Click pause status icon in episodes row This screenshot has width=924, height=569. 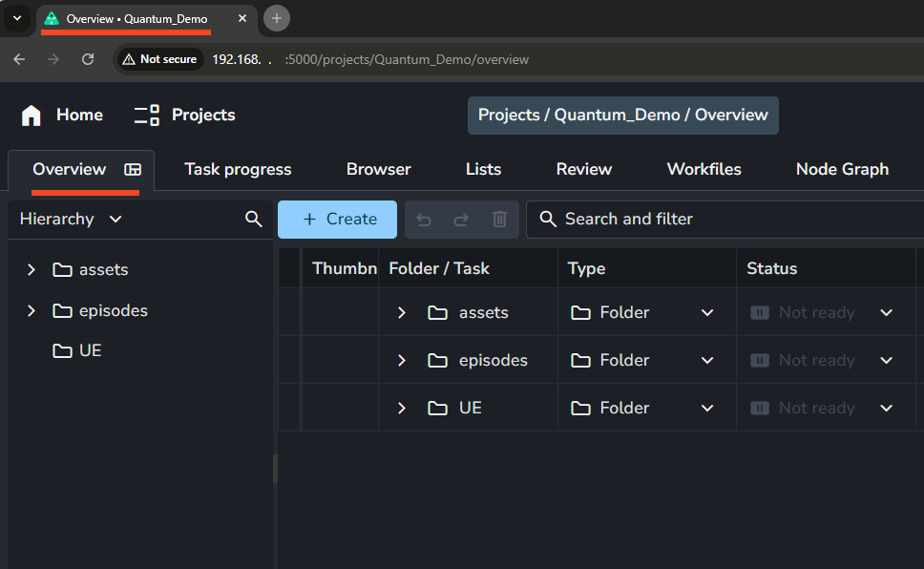pos(760,360)
